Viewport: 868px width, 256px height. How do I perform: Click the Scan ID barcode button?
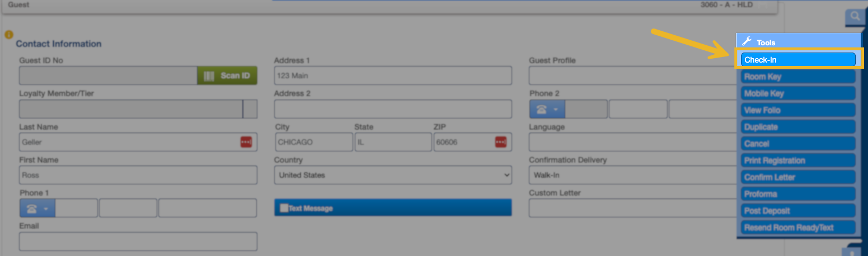(x=227, y=75)
